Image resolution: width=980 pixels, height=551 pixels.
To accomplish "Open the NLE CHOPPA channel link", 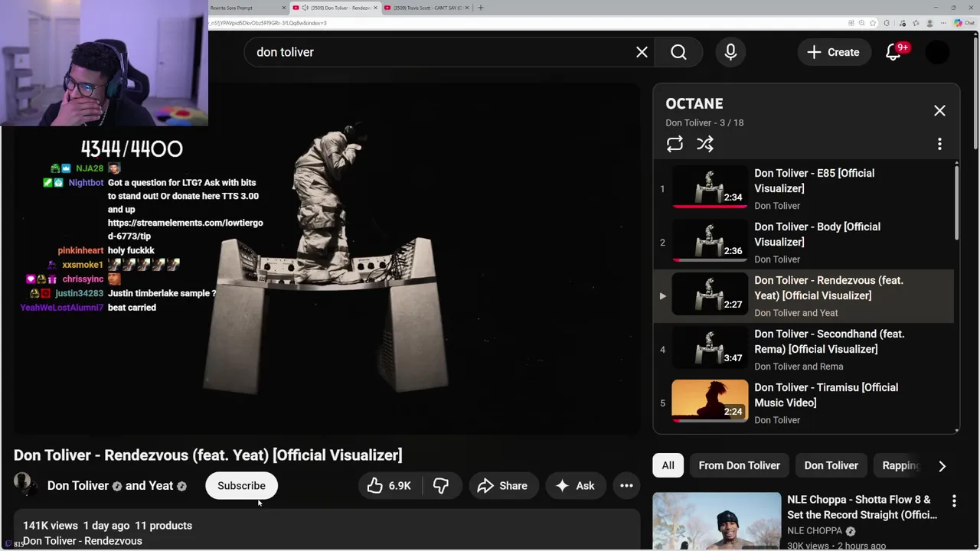I will tap(815, 530).
